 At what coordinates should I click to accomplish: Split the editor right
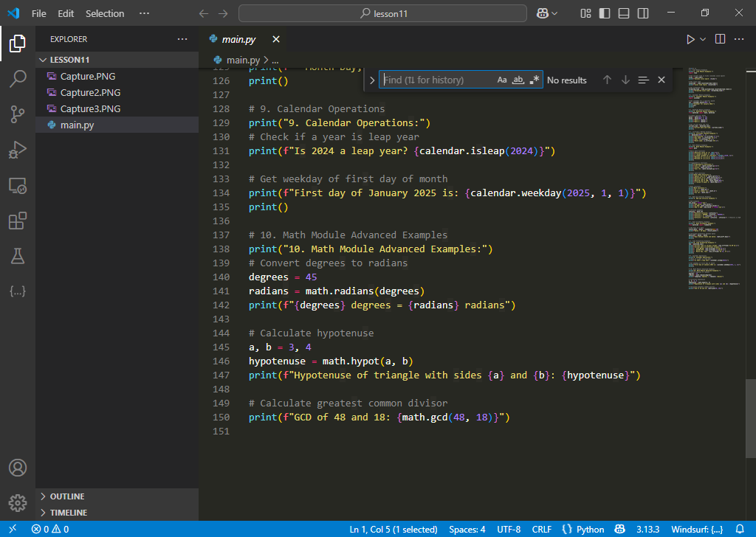click(720, 39)
